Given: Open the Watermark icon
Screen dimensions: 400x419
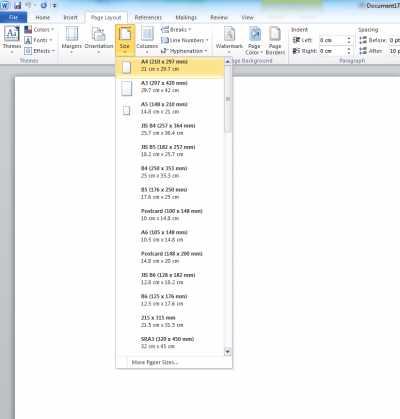Looking at the screenshot, I should 229,34.
